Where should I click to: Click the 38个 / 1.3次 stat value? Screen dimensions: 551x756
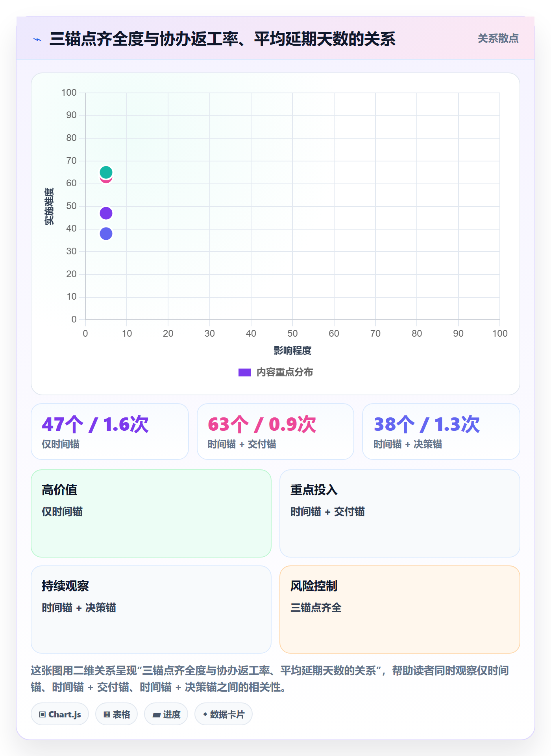tap(427, 424)
